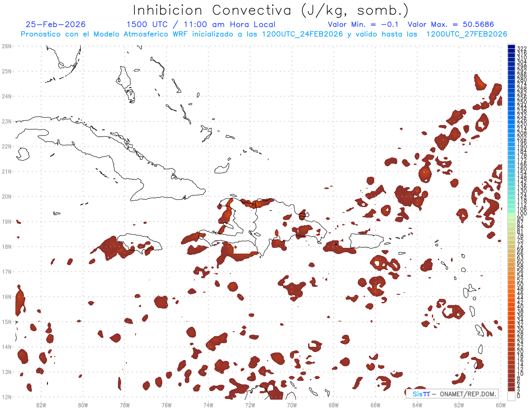Click the 'Inhibicion Convectiva (J/kg, somb.)' title
The height and width of the screenshot is (411, 532).
[270, 10]
